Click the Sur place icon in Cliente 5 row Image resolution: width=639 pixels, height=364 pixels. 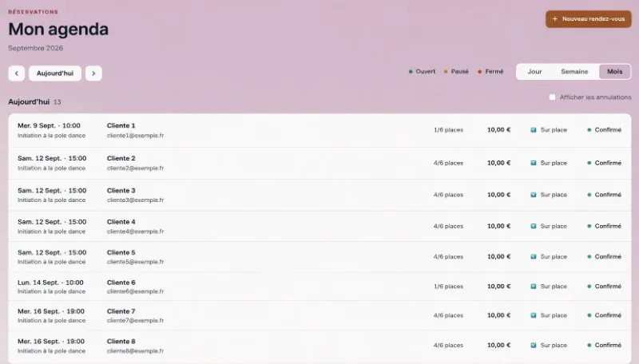534,256
